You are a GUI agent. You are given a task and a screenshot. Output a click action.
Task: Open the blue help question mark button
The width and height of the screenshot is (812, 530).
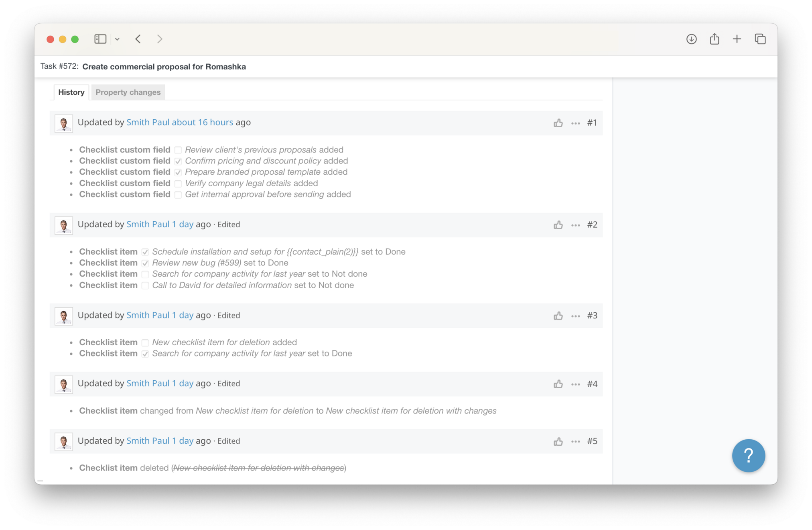748,456
